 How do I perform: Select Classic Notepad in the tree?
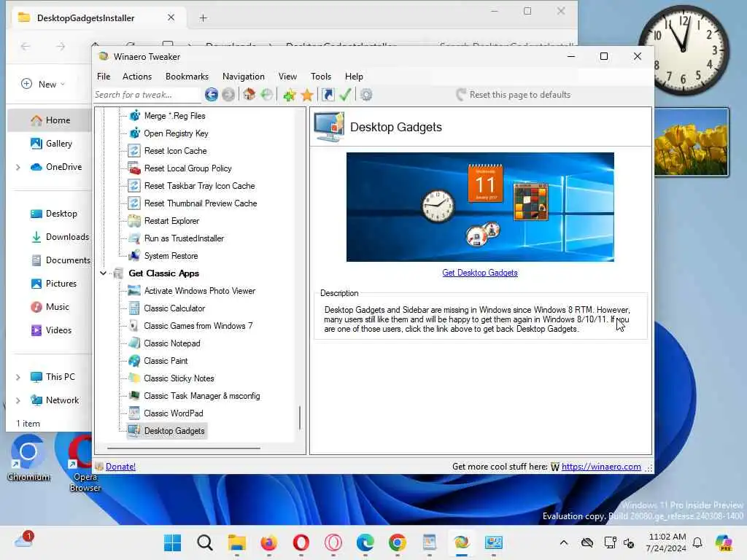(172, 344)
